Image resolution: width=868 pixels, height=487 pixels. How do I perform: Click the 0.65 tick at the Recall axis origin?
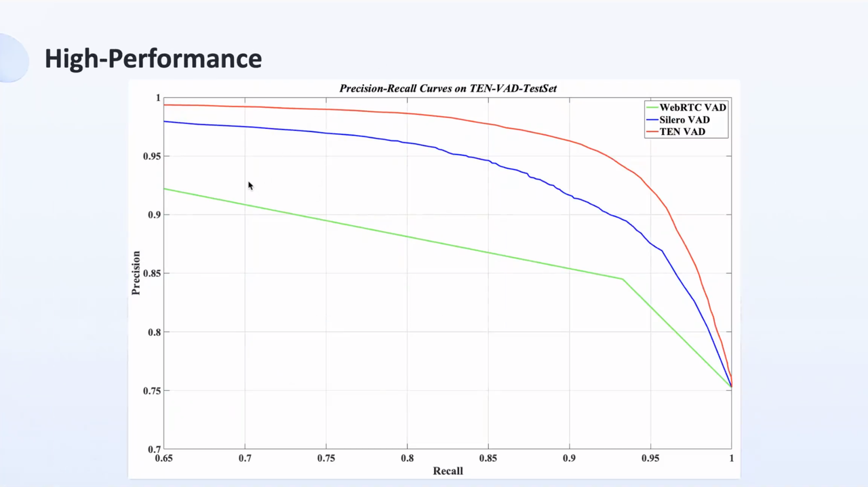coord(163,459)
